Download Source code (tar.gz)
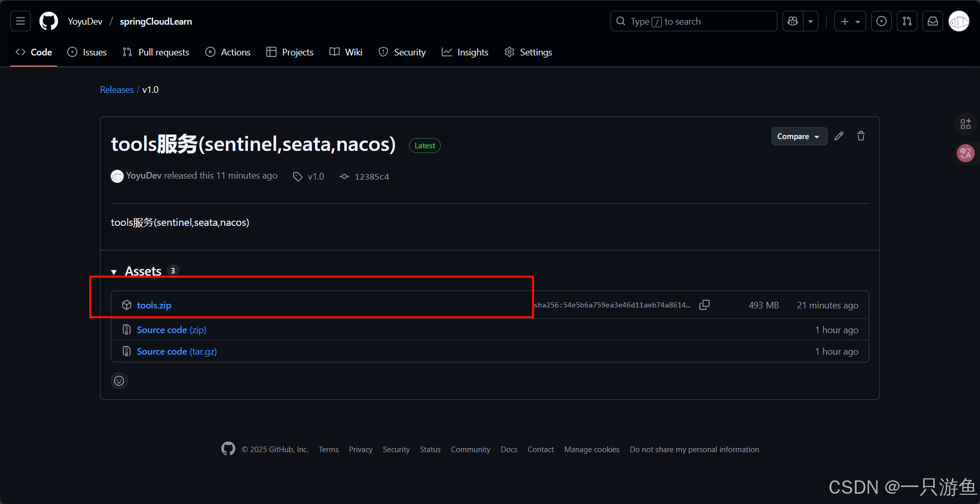 (177, 352)
